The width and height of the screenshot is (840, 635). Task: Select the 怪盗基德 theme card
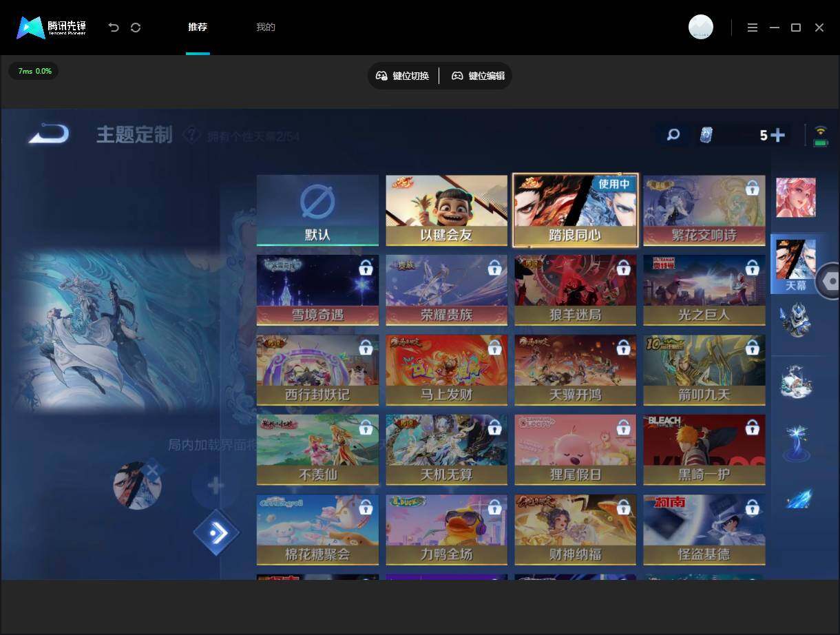click(704, 530)
